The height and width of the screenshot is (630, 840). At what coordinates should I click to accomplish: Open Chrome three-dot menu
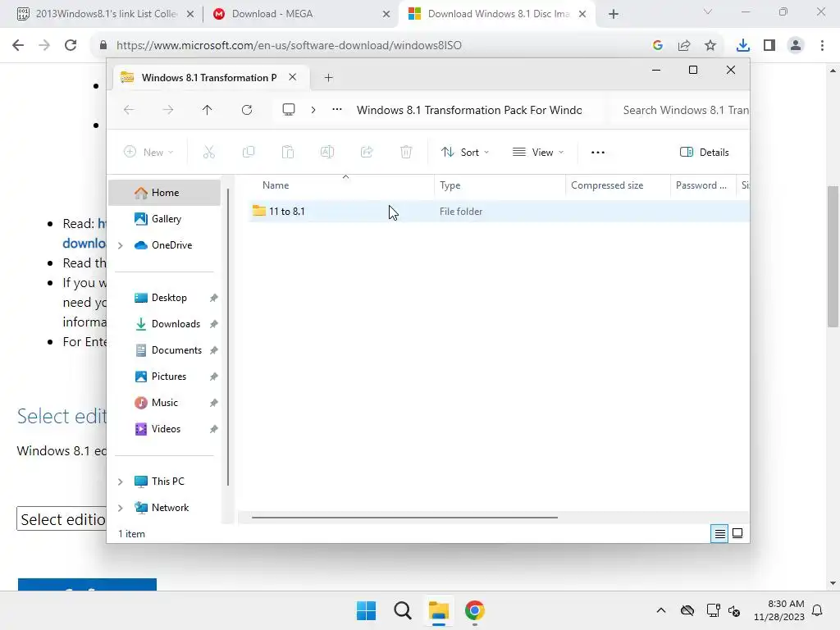(822, 45)
